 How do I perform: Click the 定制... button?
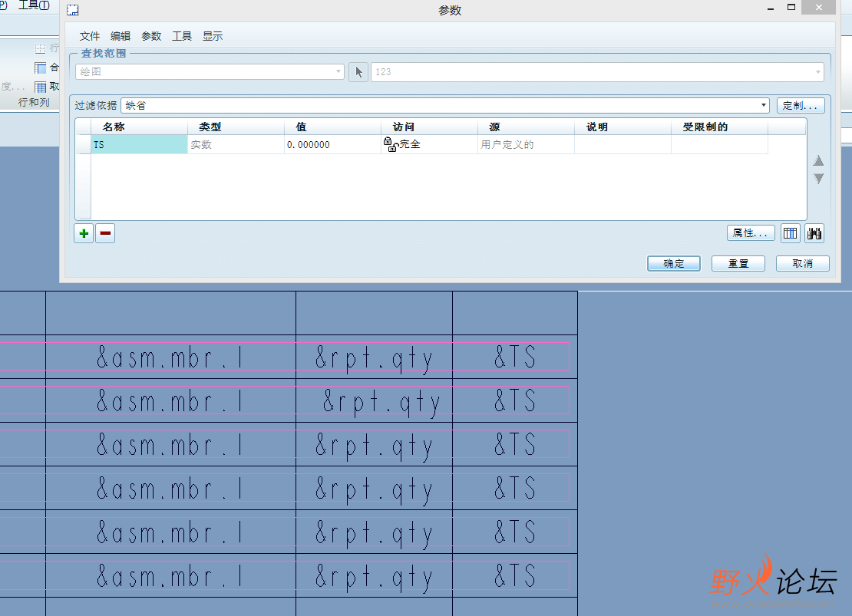click(x=801, y=105)
